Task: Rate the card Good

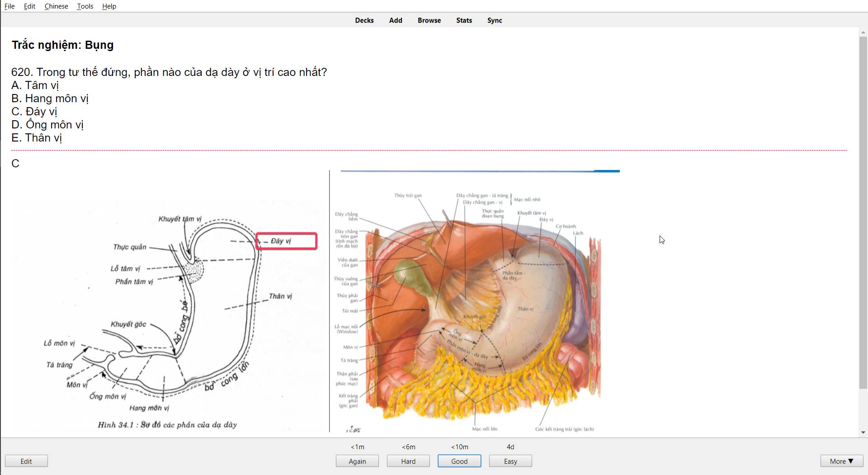Action: pos(459,461)
